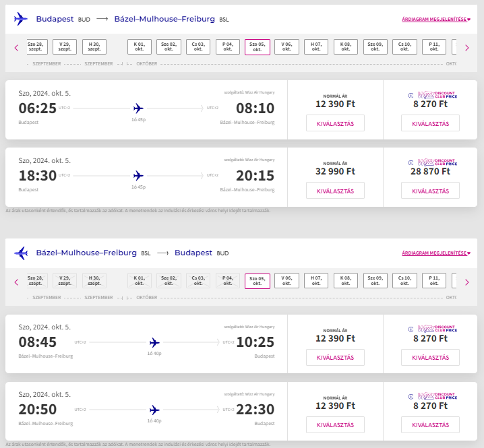
Task: Click the return airplane icon next to Bázel–Mulhouse–Freiburg
Action: click(x=21, y=253)
